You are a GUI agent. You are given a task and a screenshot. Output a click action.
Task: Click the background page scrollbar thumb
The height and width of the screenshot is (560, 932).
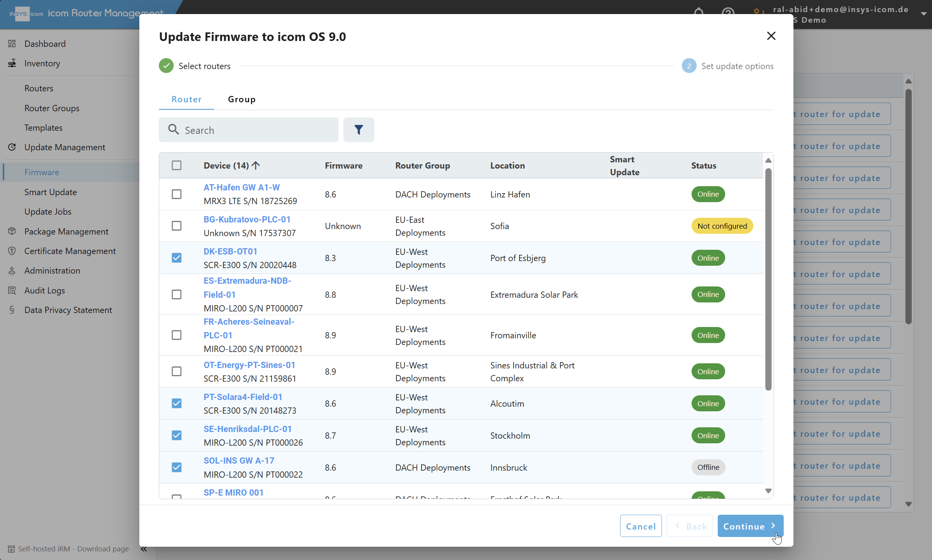(909, 206)
